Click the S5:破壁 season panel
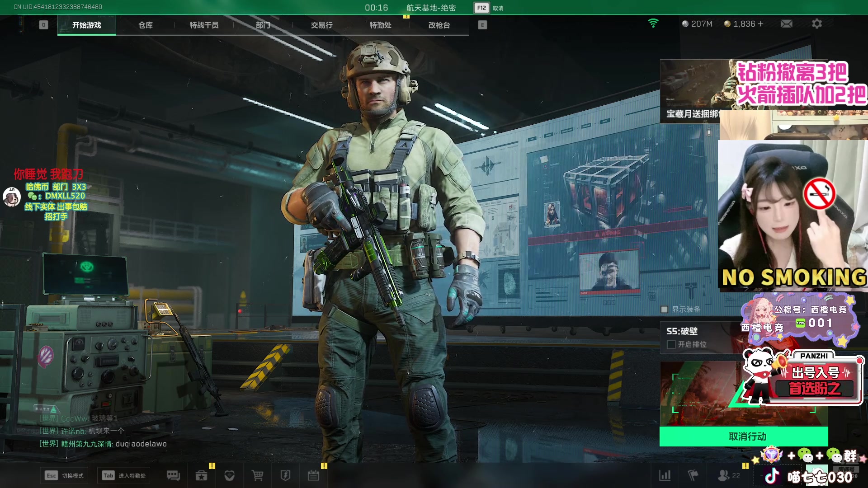The height and width of the screenshot is (488, 868). coord(700,337)
